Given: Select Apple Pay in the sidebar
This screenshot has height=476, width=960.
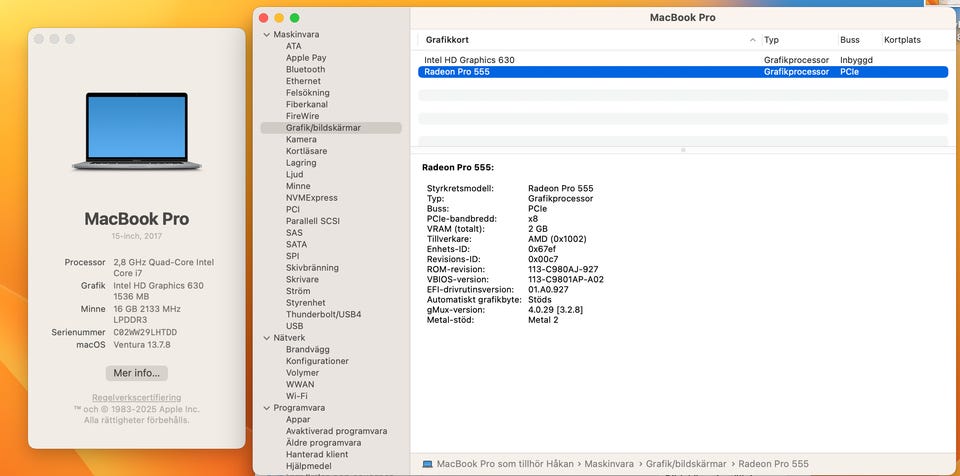Looking at the screenshot, I should (306, 58).
